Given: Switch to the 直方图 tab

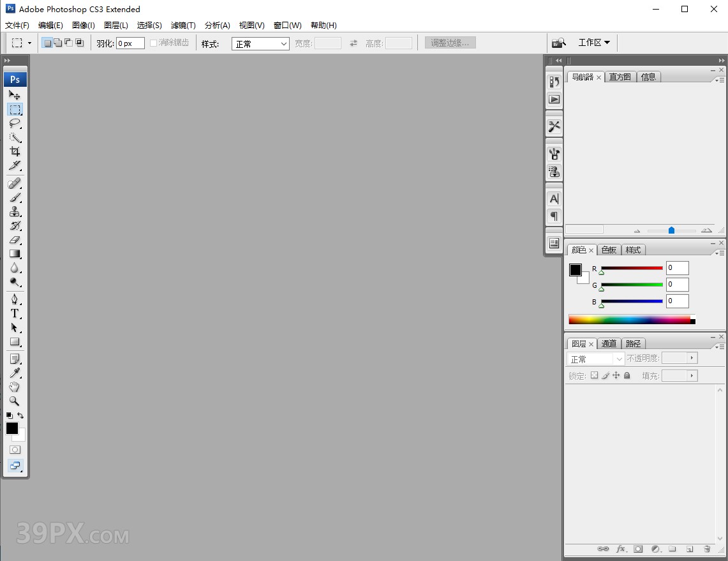Looking at the screenshot, I should click(620, 77).
